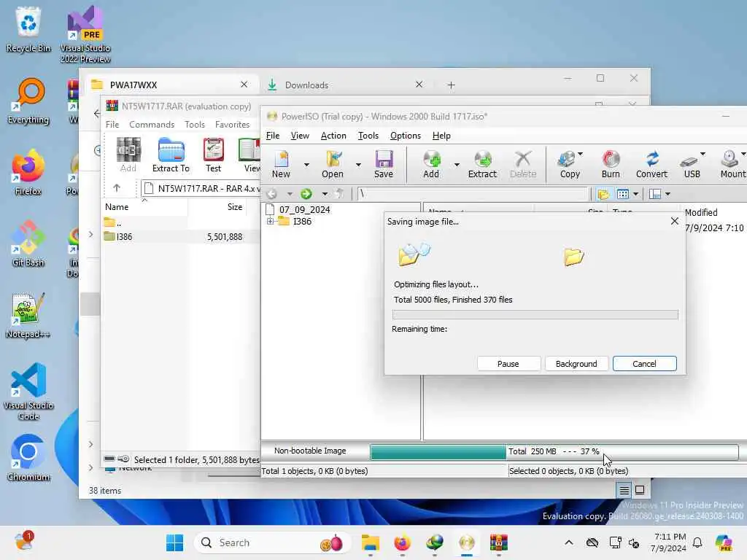
Task: Open the PowerISO Action menu
Action: coord(333,136)
